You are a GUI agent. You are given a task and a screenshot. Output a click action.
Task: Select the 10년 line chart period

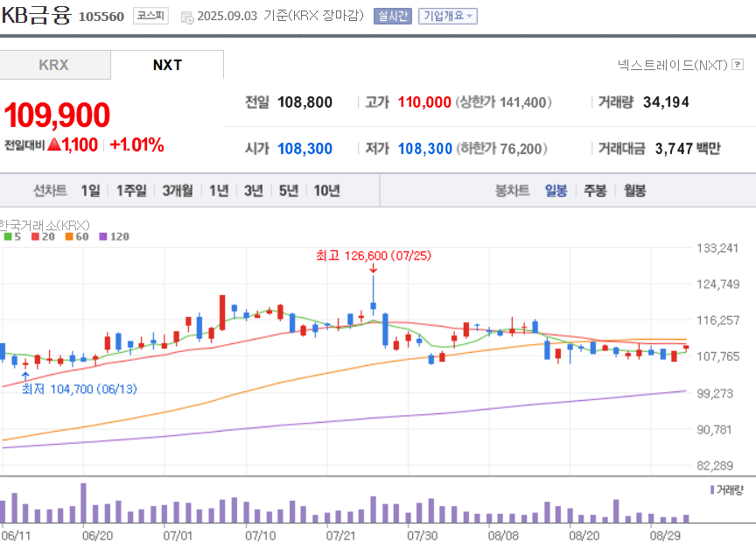327,191
